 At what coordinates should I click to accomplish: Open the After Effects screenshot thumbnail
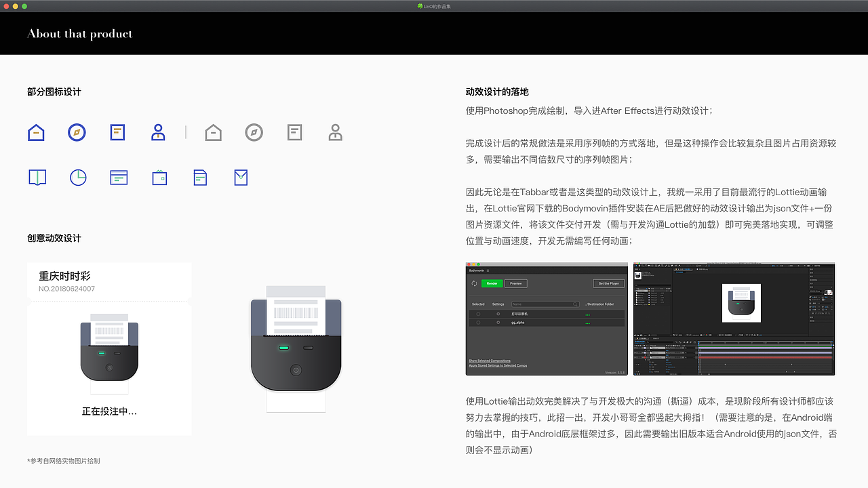pyautogui.click(x=734, y=319)
